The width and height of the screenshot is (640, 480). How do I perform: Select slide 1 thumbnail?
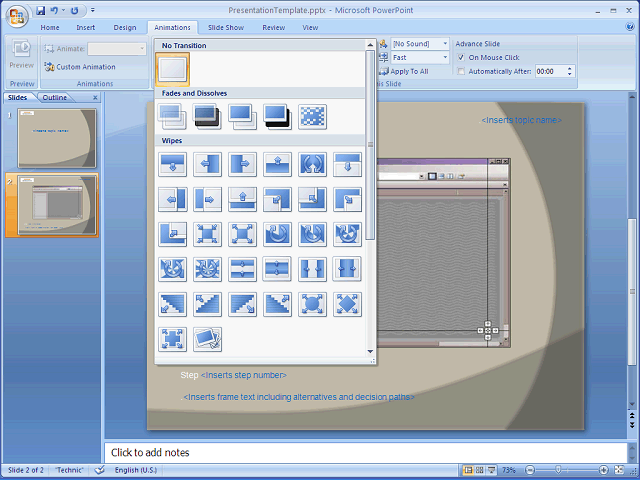(x=57, y=138)
